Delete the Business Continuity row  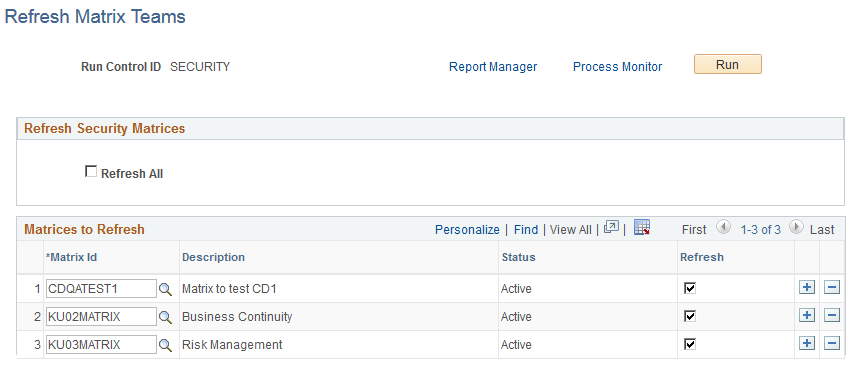click(x=832, y=315)
